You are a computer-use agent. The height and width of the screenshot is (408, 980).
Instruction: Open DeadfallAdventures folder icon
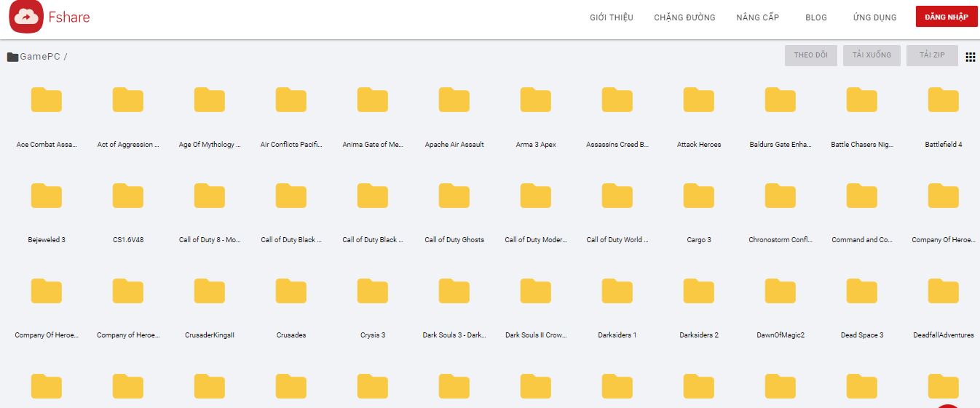click(x=944, y=290)
